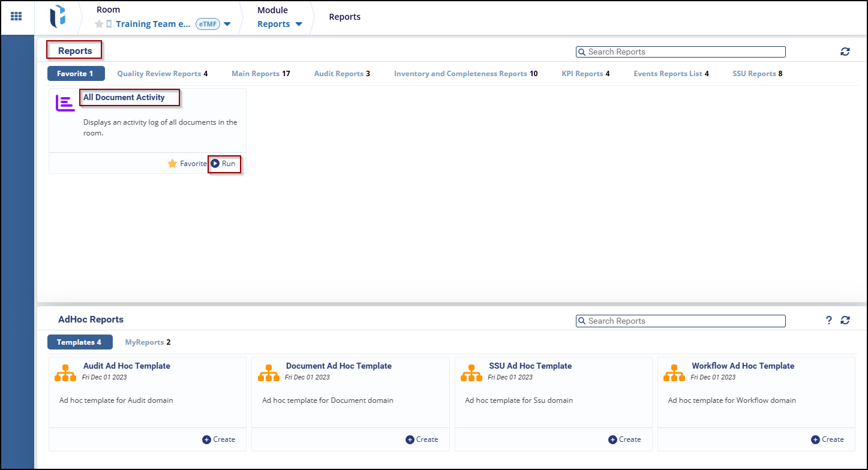Click the company logo icon in header

pyautogui.click(x=58, y=17)
